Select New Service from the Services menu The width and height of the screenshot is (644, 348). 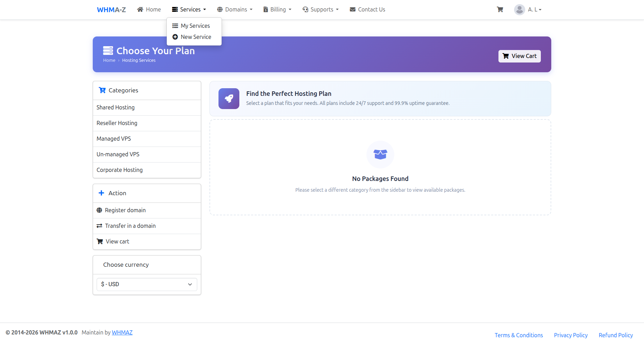(196, 37)
